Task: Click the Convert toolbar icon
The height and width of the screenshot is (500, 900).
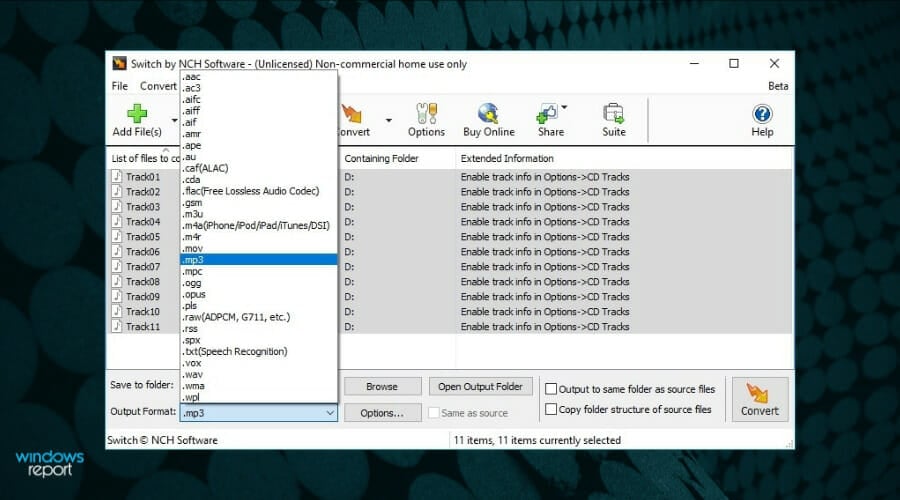Action: click(351, 114)
